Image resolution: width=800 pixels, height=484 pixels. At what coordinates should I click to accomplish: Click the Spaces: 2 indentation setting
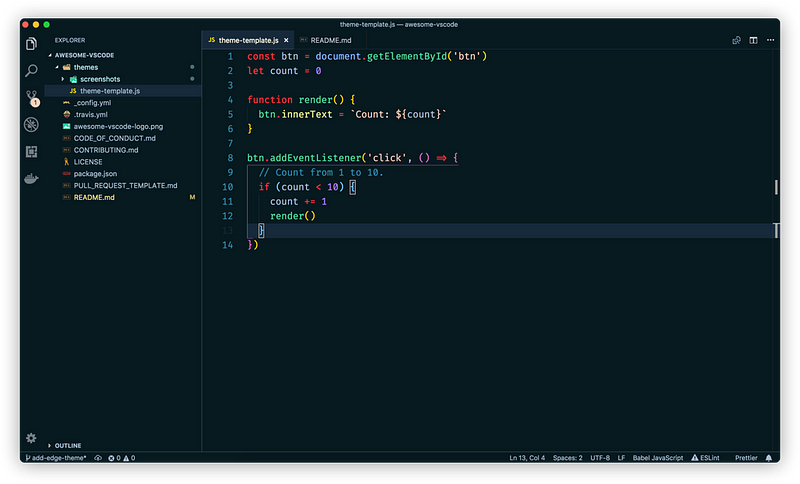[567, 458]
